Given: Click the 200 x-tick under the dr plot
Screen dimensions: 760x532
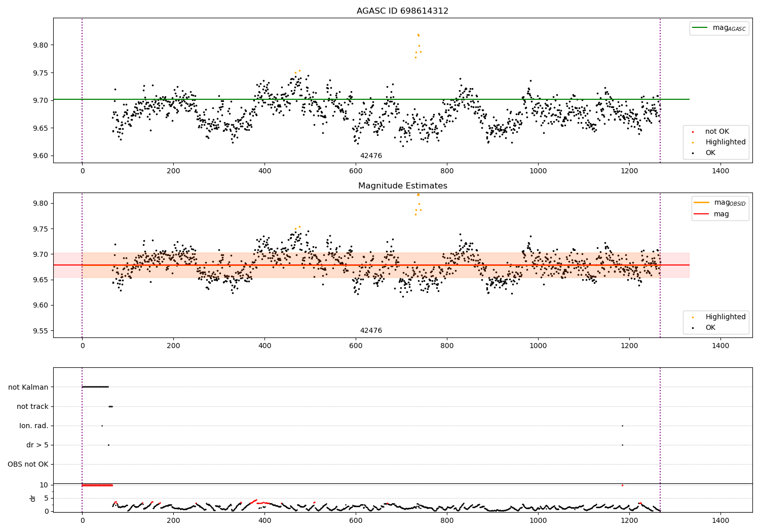Looking at the screenshot, I should 173,520.
